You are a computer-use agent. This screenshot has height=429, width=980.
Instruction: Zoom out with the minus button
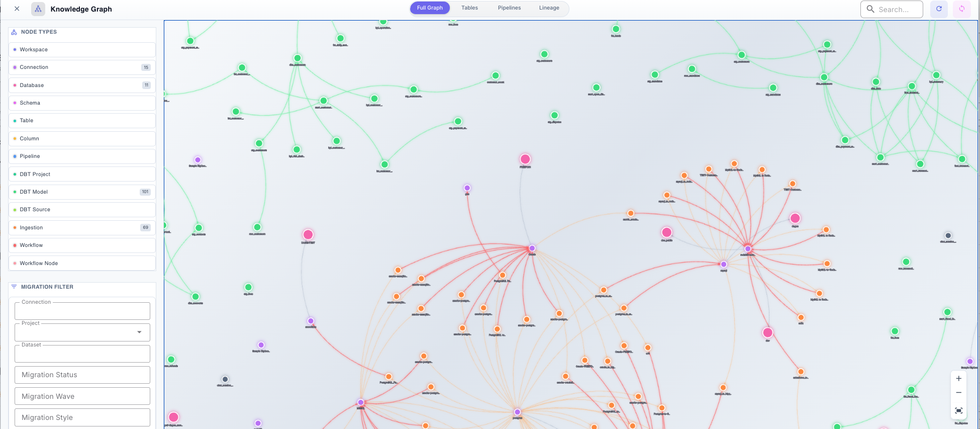(958, 393)
